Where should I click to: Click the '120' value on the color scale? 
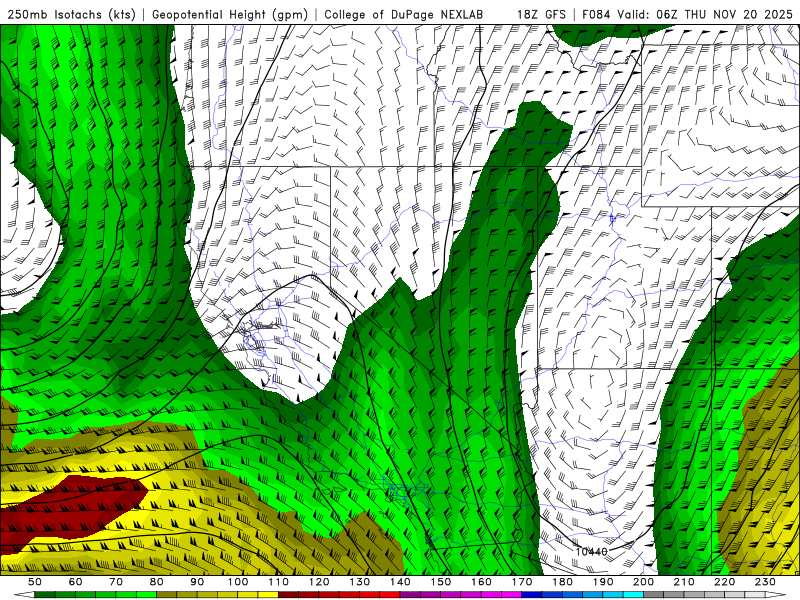[x=319, y=582]
